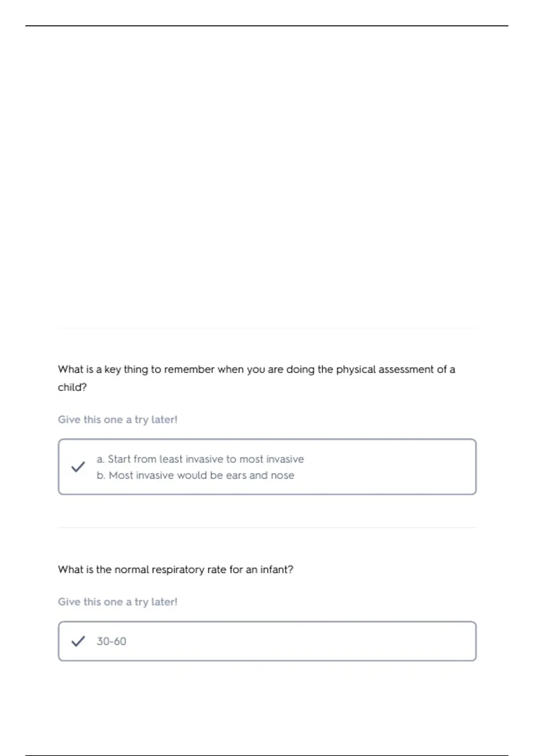
Task: Click the blank page area above the first divider
Action: [x=267, y=178]
